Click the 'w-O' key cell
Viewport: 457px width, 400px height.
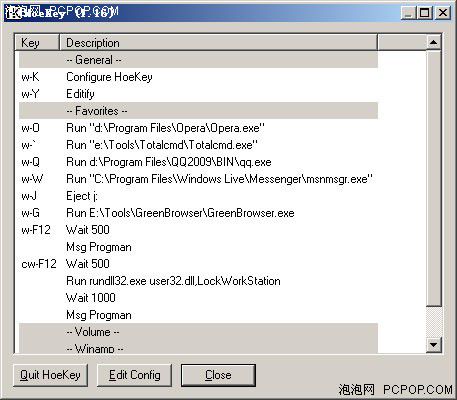(x=30, y=128)
